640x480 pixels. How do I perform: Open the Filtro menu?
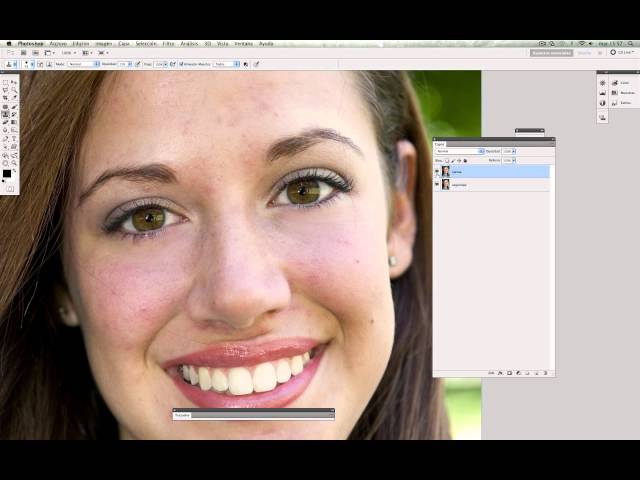(x=168, y=44)
